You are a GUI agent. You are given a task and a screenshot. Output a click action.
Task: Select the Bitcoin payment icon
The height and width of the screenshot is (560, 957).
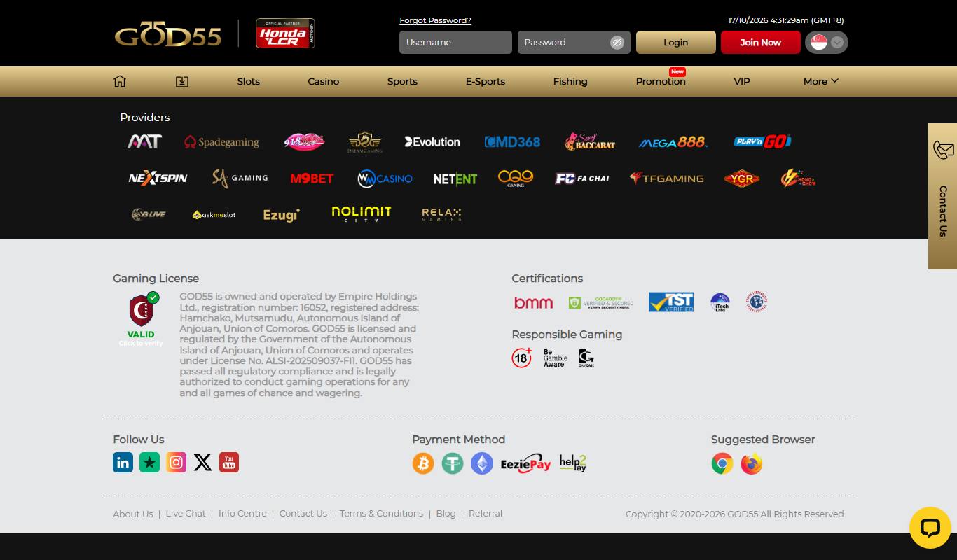(x=423, y=463)
